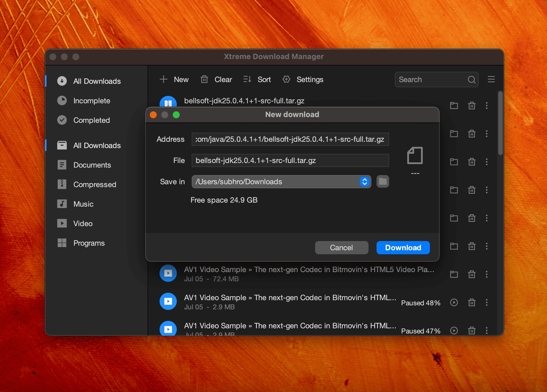This screenshot has height=392, width=547.
Task: Delete the download paused at 47%
Action: pyautogui.click(x=472, y=331)
